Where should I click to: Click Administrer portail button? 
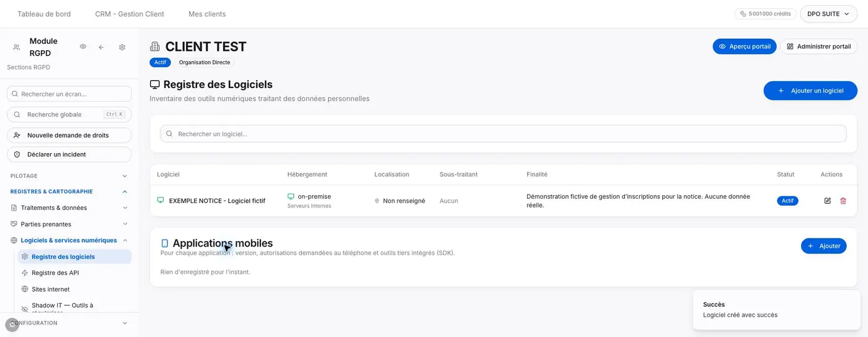(818, 46)
